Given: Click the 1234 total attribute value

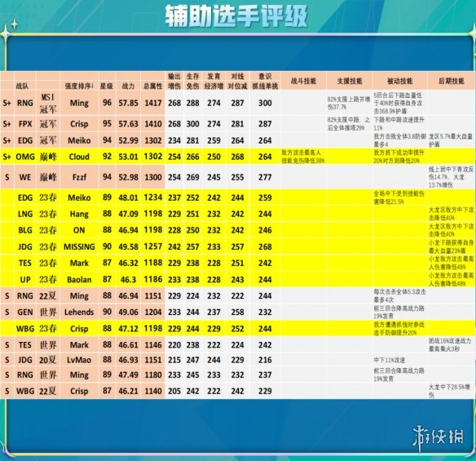Looking at the screenshot, I should pyautogui.click(x=152, y=197).
